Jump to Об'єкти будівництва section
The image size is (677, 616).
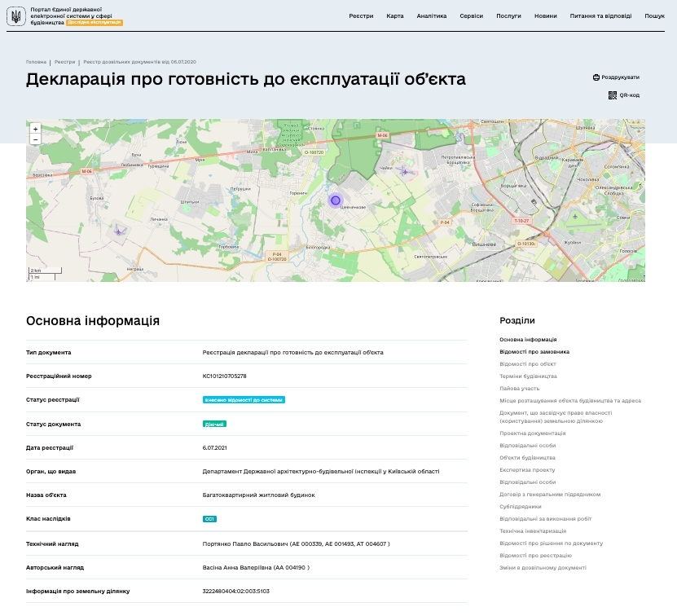[527, 458]
